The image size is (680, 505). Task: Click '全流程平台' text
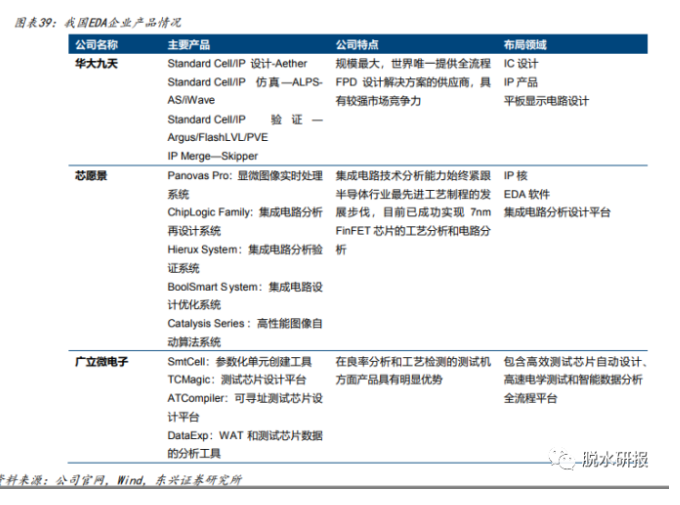click(530, 398)
